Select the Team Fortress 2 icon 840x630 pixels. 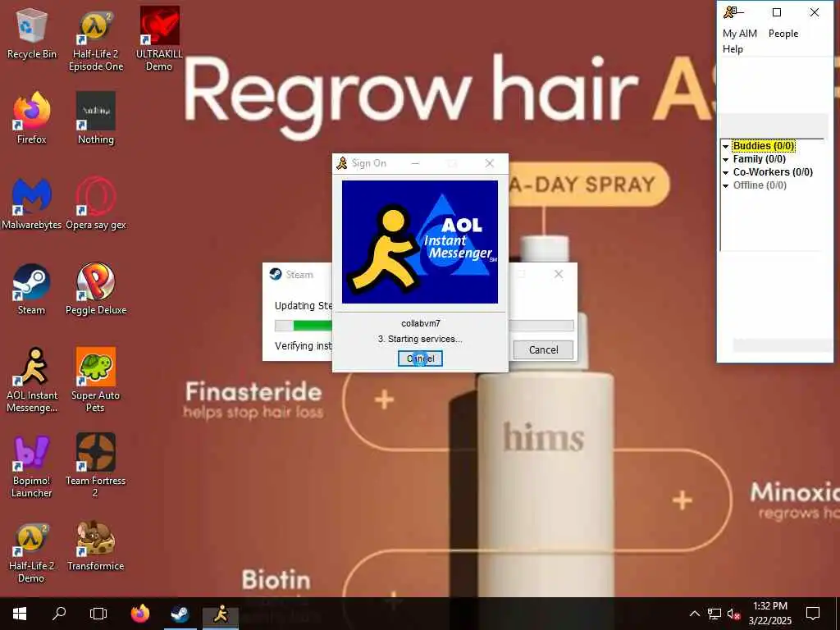96,466
